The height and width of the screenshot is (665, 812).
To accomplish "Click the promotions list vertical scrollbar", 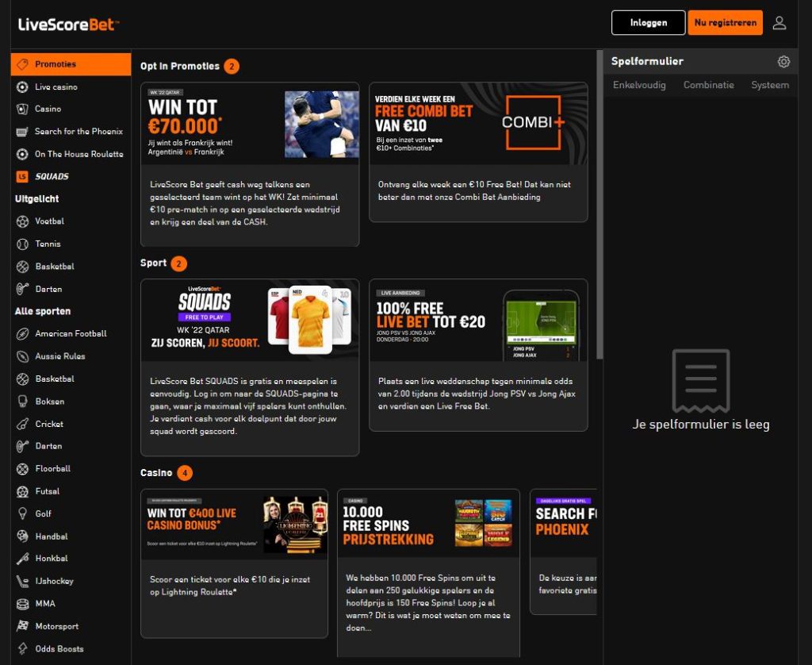I will pos(599,206).
